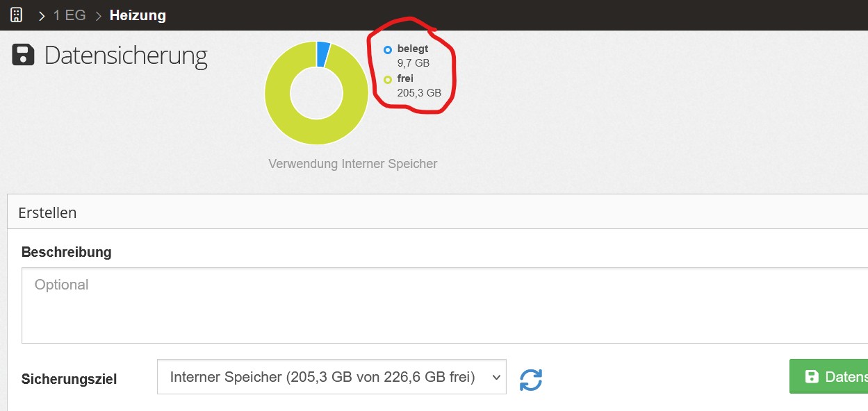
Task: Select Heizung breadcrumb item
Action: pyautogui.click(x=138, y=15)
